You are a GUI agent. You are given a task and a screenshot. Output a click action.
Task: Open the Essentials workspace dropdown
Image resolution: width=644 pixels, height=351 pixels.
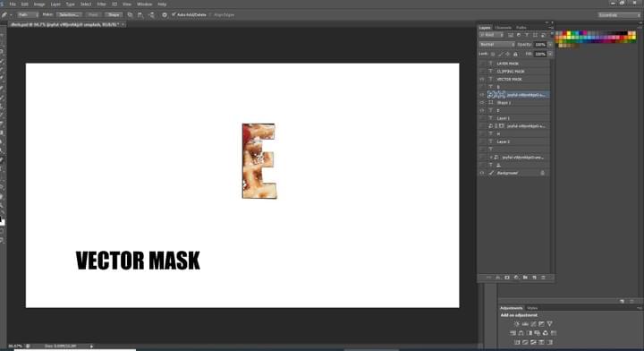point(619,15)
